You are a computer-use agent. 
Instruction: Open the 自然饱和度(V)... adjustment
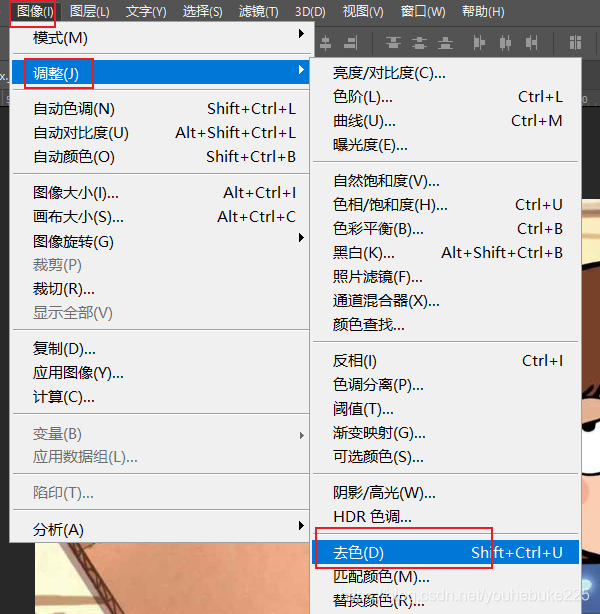click(446, 181)
